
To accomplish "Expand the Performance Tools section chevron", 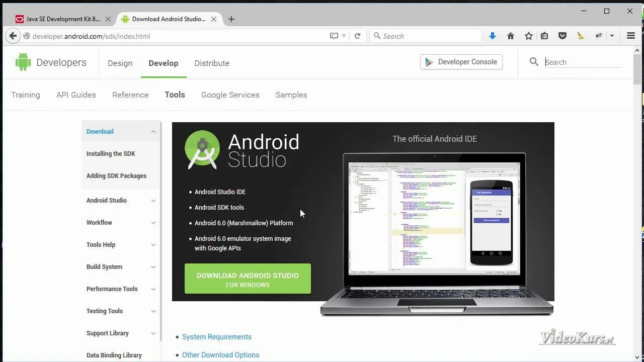I will (x=153, y=289).
